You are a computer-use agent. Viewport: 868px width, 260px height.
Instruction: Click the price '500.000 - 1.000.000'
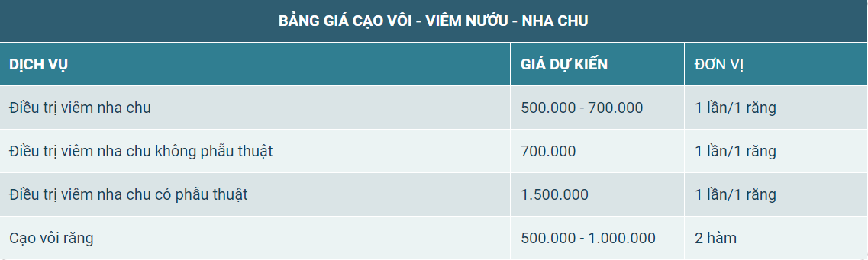[588, 238]
